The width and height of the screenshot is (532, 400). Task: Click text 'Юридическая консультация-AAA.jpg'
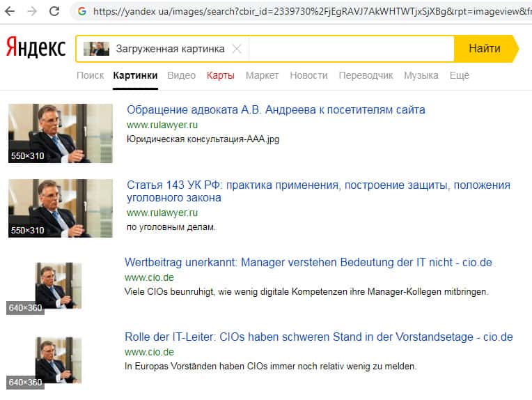[x=203, y=139]
